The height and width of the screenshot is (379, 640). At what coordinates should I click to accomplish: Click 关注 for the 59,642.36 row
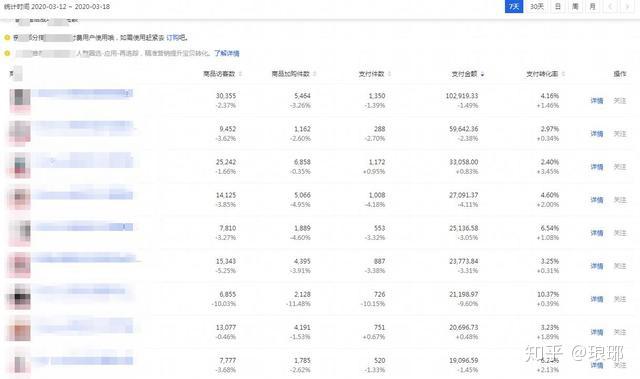[x=620, y=133]
